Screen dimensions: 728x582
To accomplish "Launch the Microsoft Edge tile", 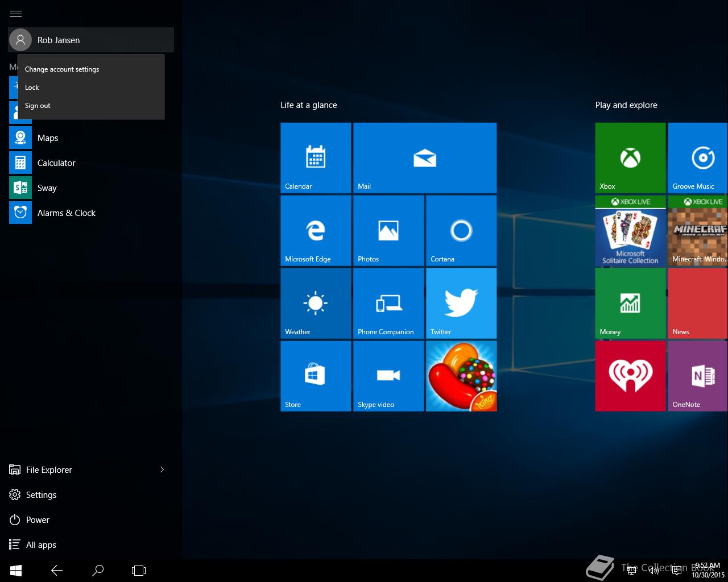I will (316, 231).
